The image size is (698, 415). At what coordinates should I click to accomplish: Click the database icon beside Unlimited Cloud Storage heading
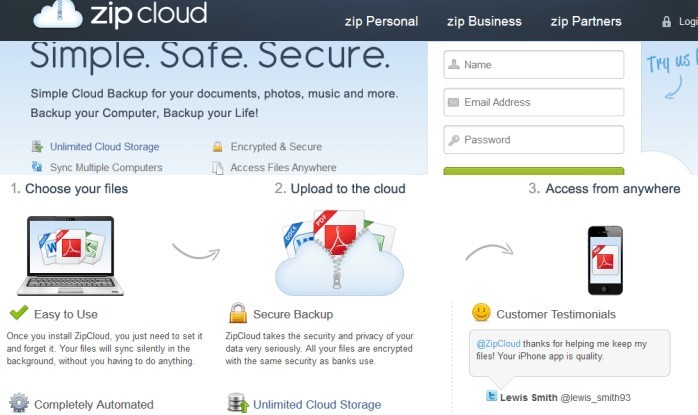tap(238, 402)
